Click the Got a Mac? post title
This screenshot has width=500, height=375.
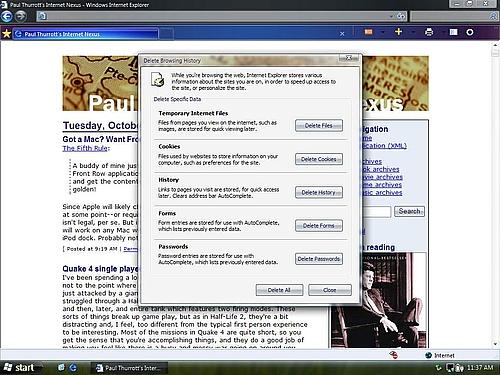click(x=100, y=139)
